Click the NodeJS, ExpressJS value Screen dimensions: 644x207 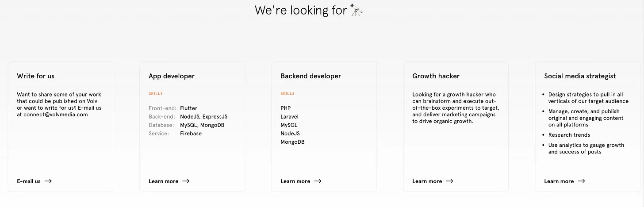click(204, 117)
